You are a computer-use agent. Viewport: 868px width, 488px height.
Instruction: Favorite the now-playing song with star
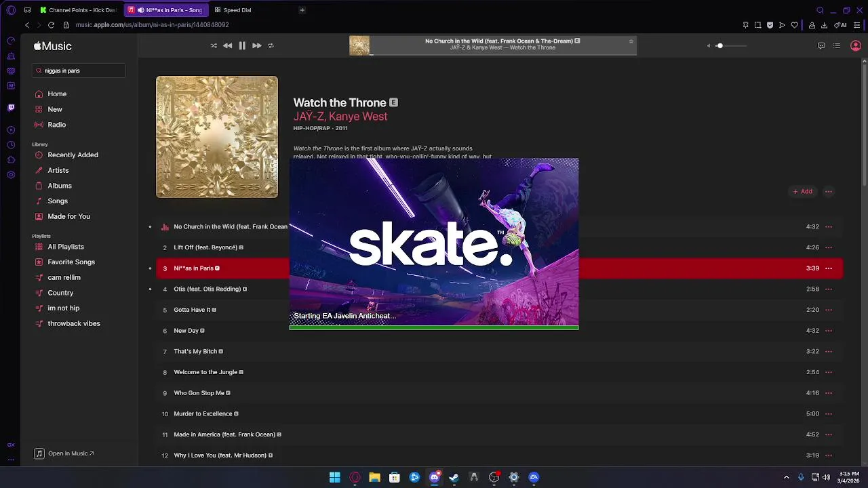point(631,41)
